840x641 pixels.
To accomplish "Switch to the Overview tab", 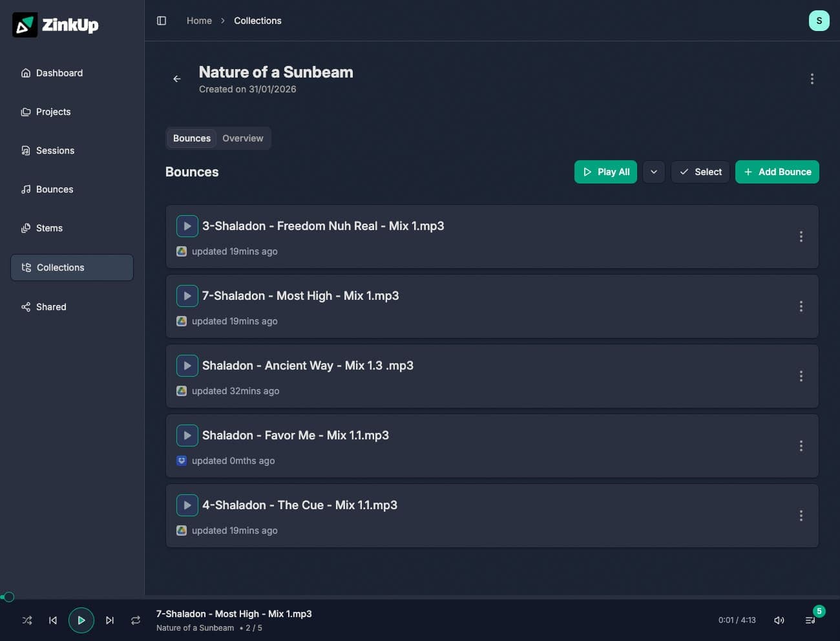I will click(x=243, y=138).
